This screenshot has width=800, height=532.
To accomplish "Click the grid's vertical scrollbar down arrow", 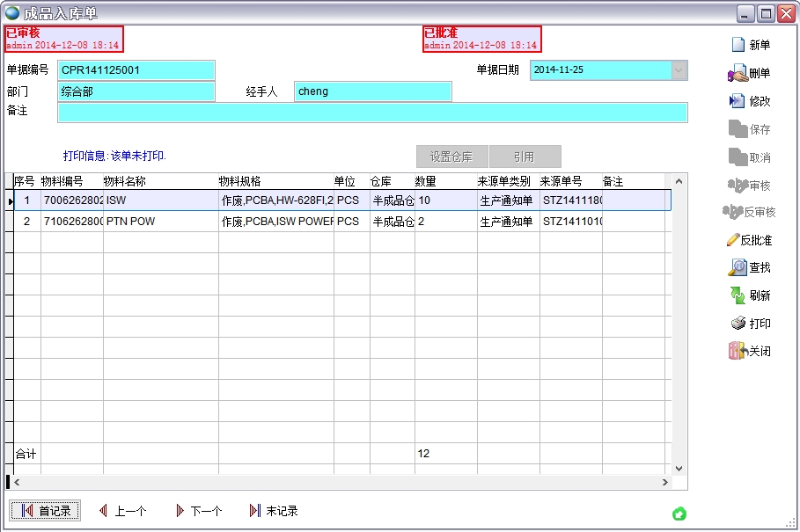I will click(x=679, y=468).
